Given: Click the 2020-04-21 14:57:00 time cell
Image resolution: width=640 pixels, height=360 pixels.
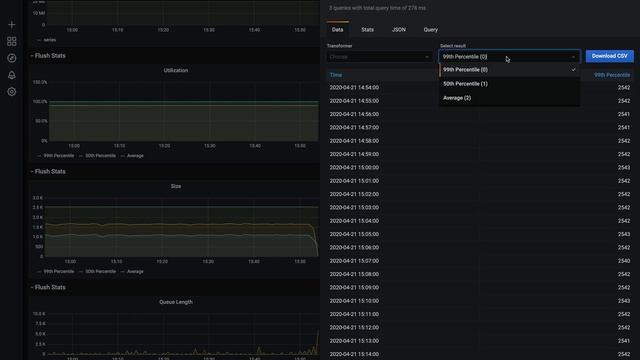Looking at the screenshot, I should (354, 127).
